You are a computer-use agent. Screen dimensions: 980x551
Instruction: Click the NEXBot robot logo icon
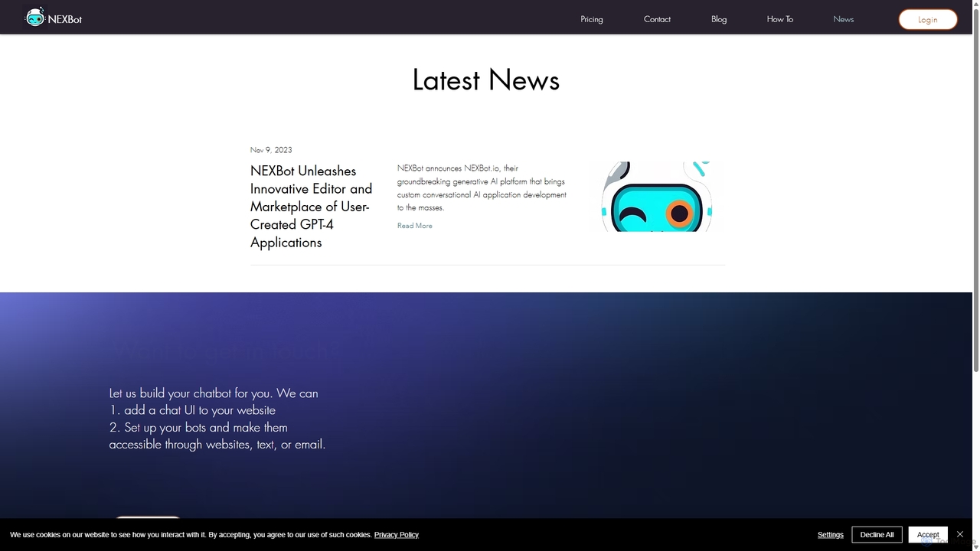click(x=34, y=17)
